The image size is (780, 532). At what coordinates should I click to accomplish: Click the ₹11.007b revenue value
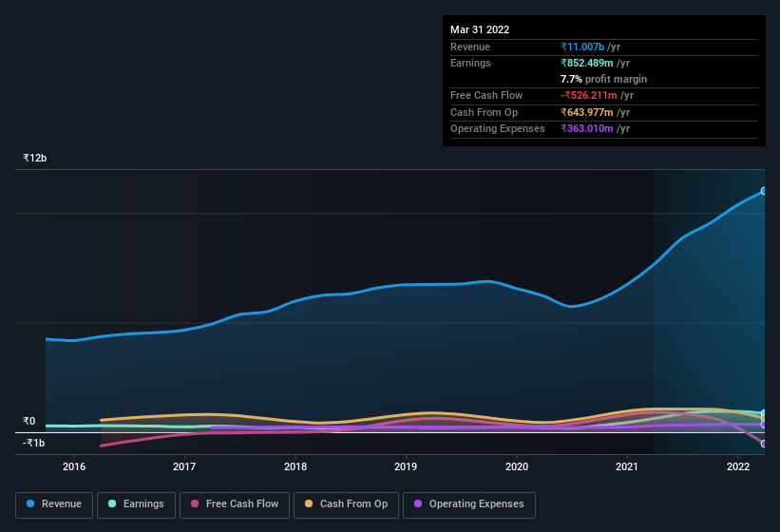point(582,47)
